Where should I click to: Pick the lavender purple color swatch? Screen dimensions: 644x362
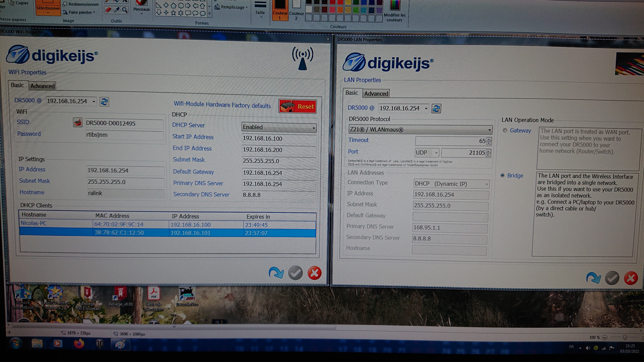pos(379,11)
